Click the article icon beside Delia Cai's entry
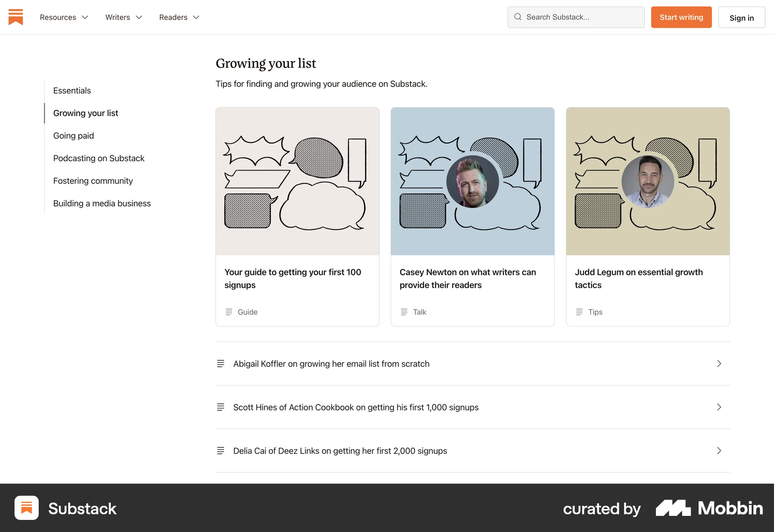Image resolution: width=774 pixels, height=532 pixels. coord(221,451)
